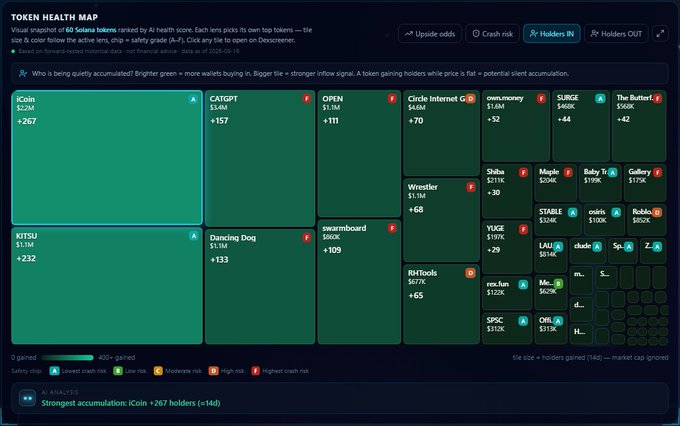Viewport: 680px width, 426px height.
Task: Open the Maple tile
Action: click(555, 182)
